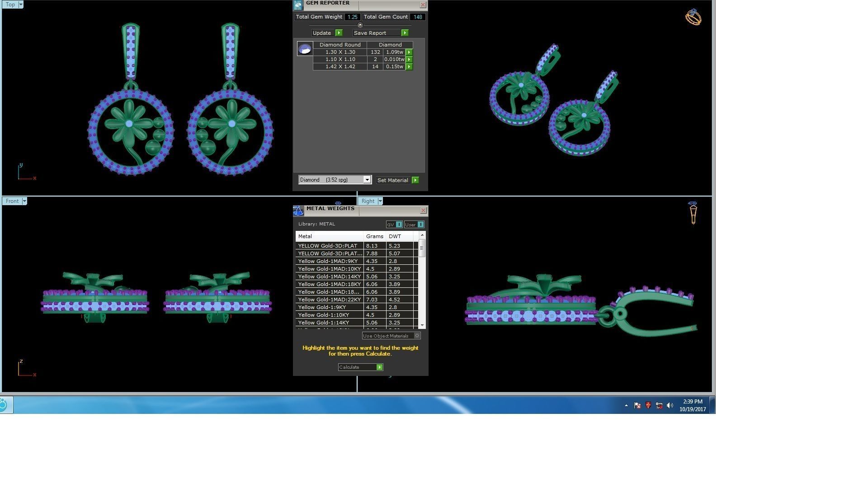Open the Diamond (3.52 spg) material dropdown
The width and height of the screenshot is (868, 488).
pyautogui.click(x=367, y=180)
